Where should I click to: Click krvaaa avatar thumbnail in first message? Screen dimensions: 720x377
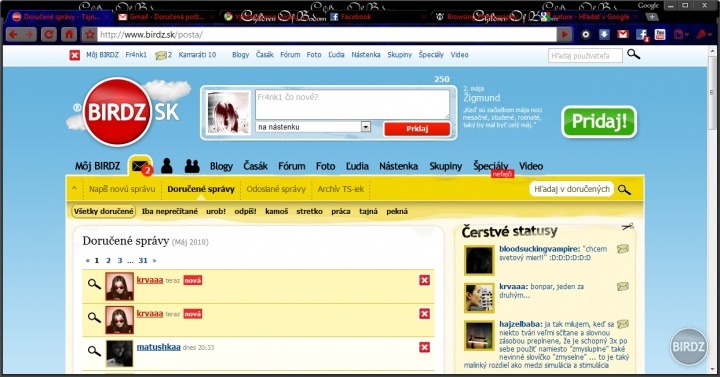(119, 286)
